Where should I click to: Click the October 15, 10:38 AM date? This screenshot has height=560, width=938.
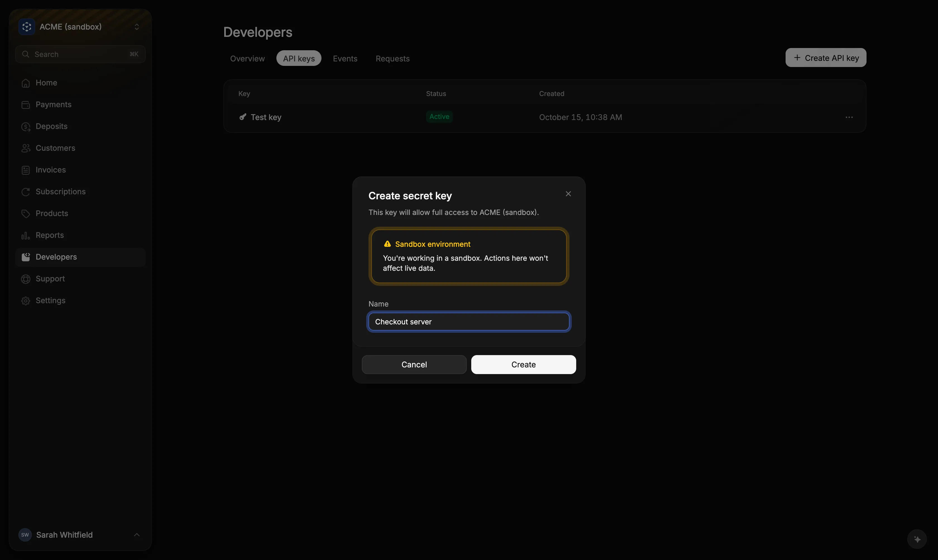point(580,117)
